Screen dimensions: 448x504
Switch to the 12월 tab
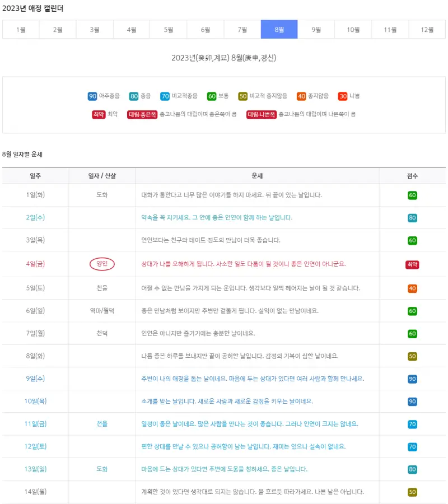pos(427,29)
